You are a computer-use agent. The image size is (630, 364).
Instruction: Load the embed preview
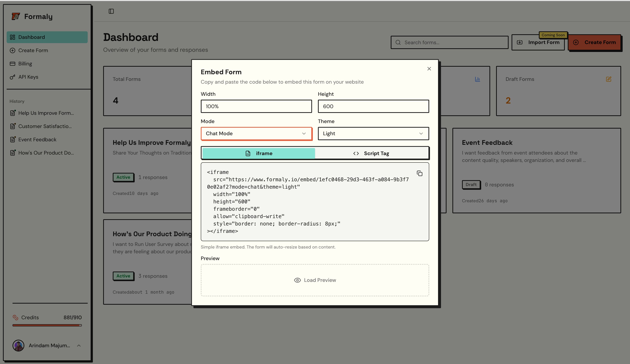pos(315,280)
